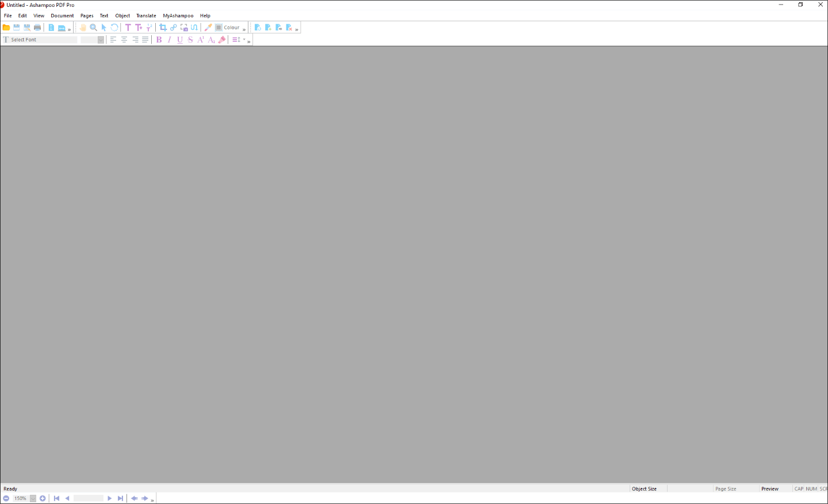Toggle Superscript formatting
Viewport: 828px width, 504px height.
(201, 40)
